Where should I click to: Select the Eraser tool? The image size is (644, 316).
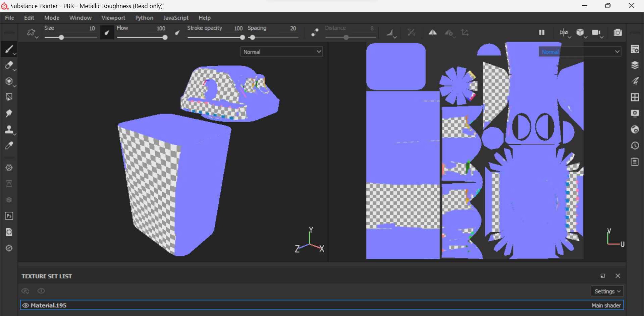(9, 65)
